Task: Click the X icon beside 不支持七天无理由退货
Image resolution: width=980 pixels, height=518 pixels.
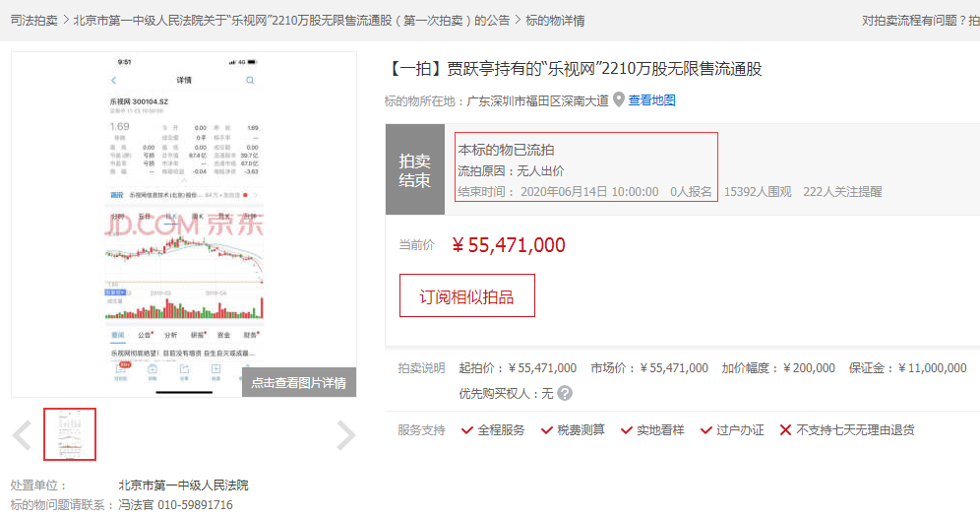Action: coord(785,430)
